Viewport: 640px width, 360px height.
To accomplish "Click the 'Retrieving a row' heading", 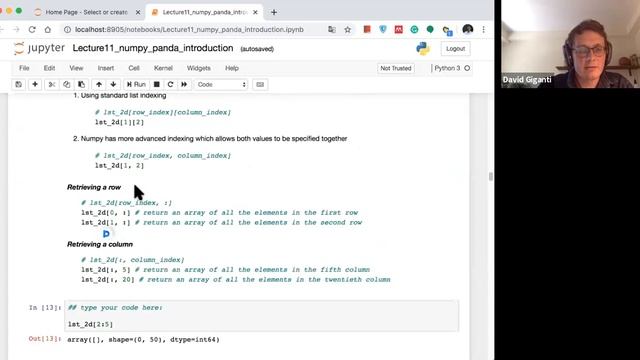I will 94,187.
